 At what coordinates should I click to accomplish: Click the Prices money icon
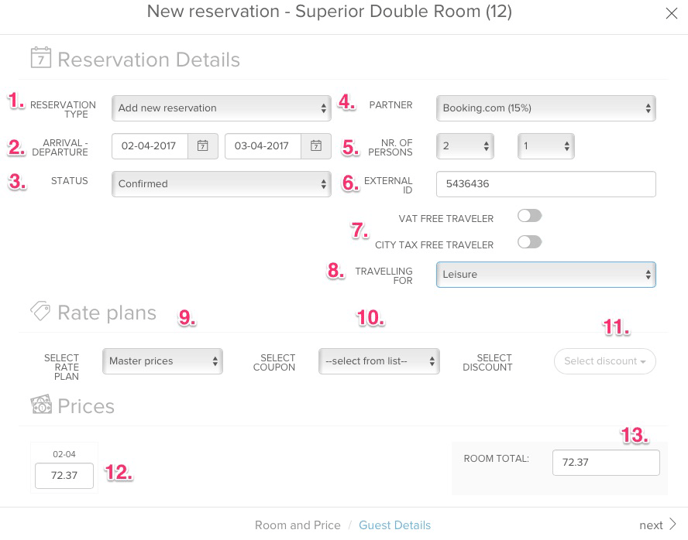40,405
